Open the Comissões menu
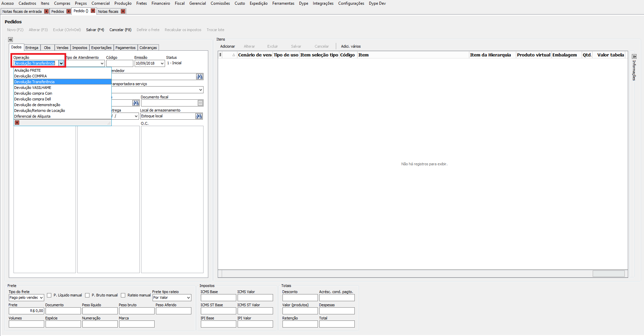This screenshot has width=644, height=336. click(x=220, y=3)
